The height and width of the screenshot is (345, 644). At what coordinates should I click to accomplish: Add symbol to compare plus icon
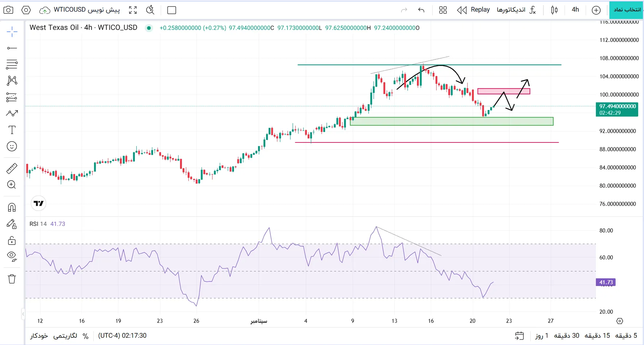(x=596, y=10)
